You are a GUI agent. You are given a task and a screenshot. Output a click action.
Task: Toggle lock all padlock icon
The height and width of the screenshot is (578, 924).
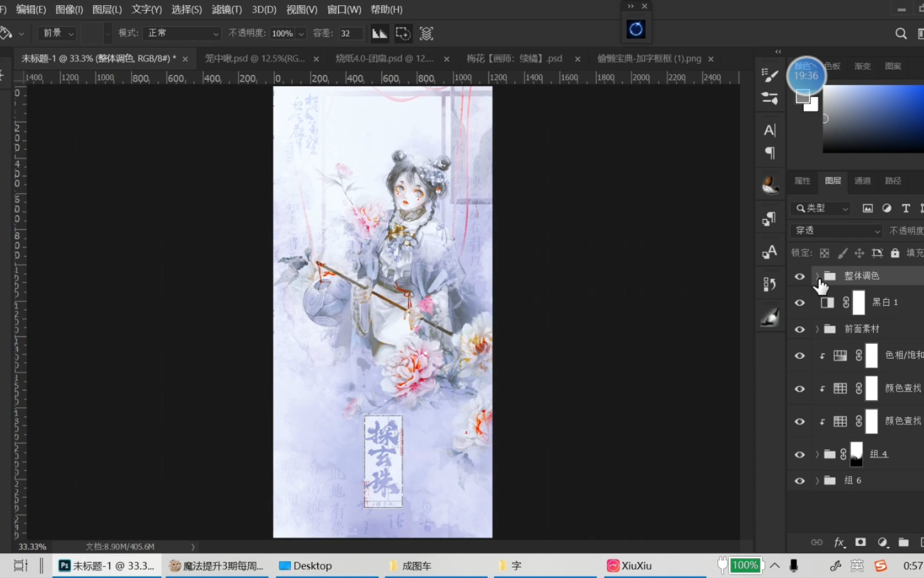click(x=895, y=253)
